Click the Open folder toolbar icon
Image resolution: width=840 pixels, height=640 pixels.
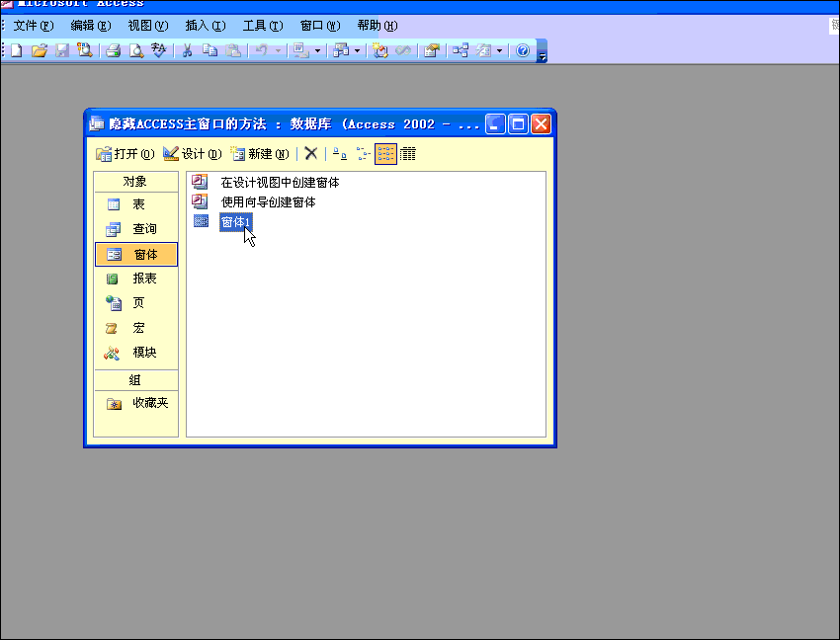[x=40, y=51]
